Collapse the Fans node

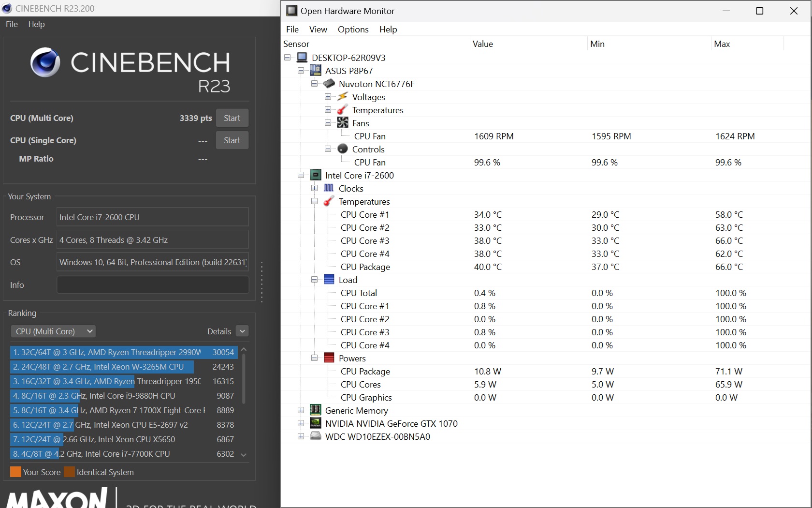coord(328,123)
